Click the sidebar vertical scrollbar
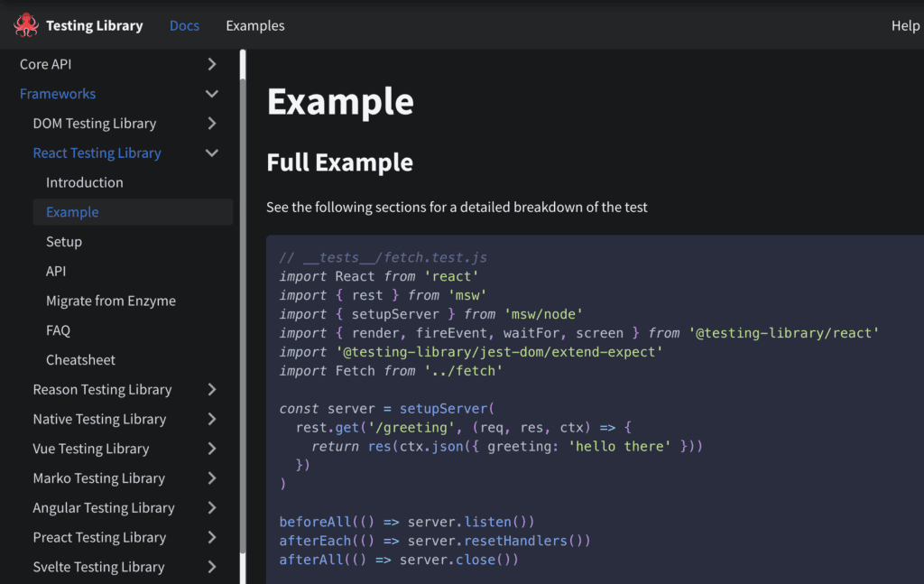Screen dimensions: 924x584 tap(243, 316)
